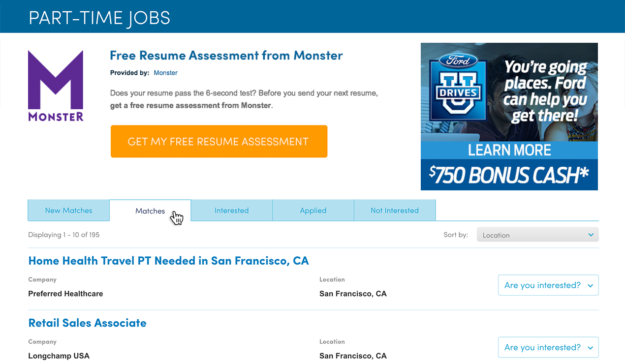Click the Longchamp USA company name
This screenshot has width=625, height=364.
59,356
